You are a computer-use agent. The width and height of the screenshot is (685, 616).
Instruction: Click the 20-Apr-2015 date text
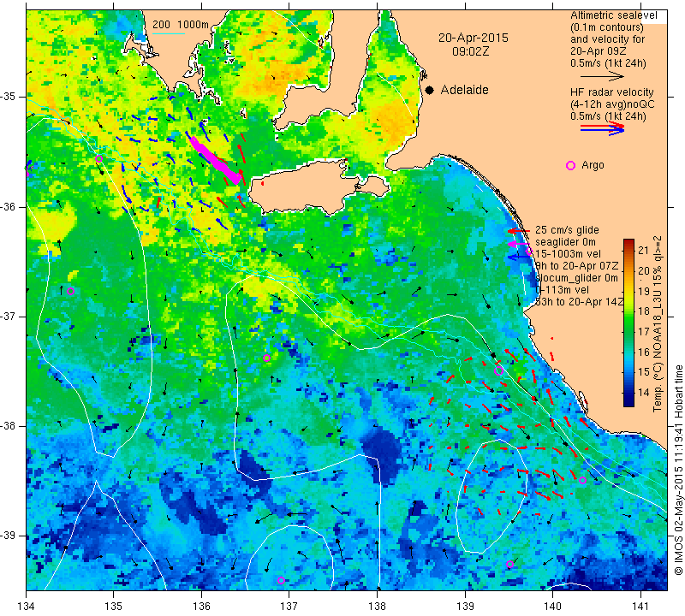[474, 38]
